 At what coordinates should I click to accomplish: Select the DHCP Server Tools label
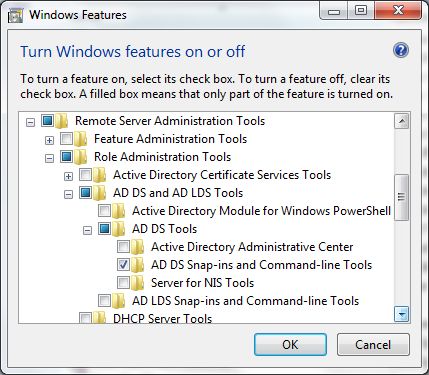(x=162, y=318)
